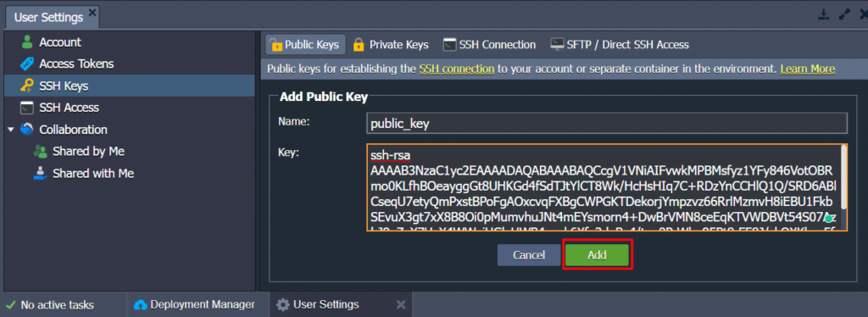Click the Shared by Me people icon
The width and height of the screenshot is (868, 317).
pos(41,151)
